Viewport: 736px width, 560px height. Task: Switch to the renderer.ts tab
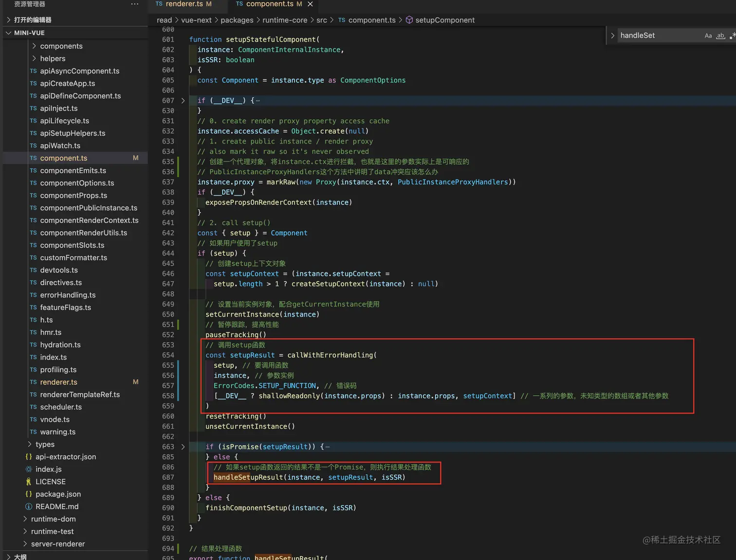184,4
